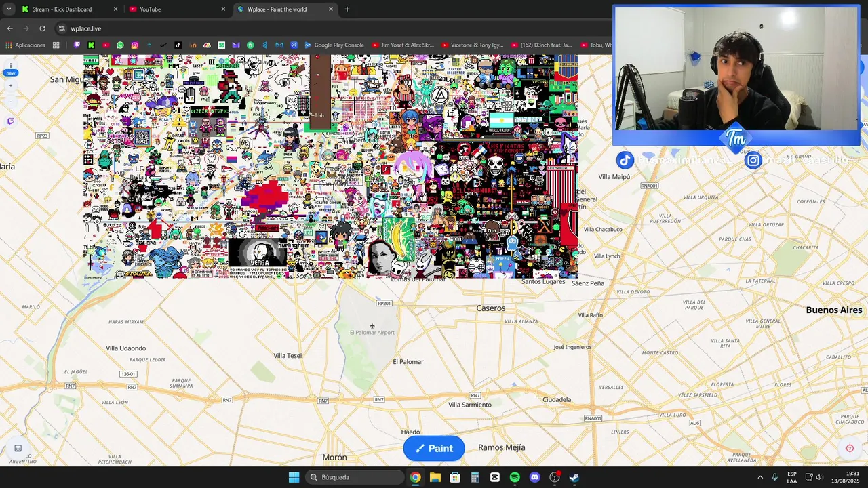Click the Villa Udaondo map label

(x=126, y=348)
